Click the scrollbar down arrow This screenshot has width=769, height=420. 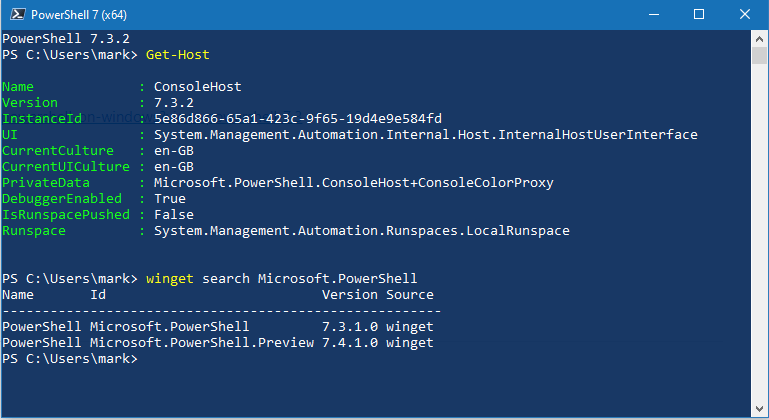tap(760, 410)
